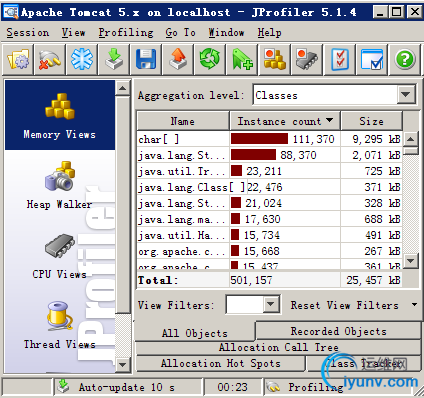Open the Go To menu

pos(180,32)
